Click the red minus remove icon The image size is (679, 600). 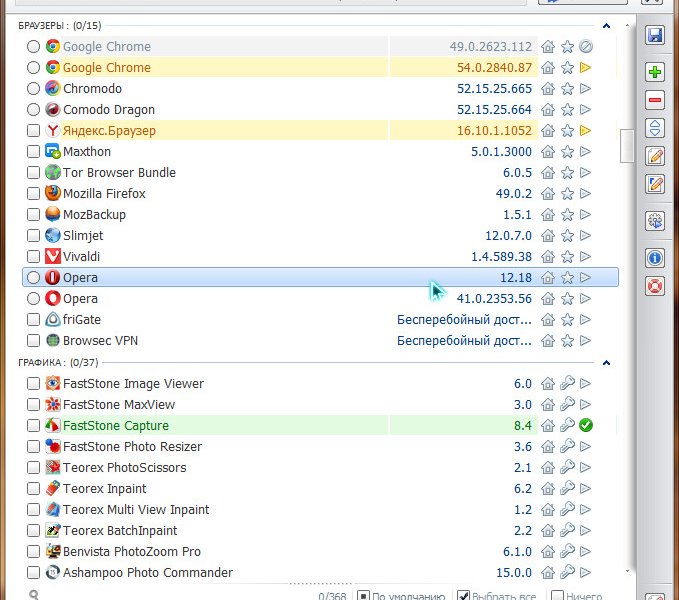tap(655, 100)
